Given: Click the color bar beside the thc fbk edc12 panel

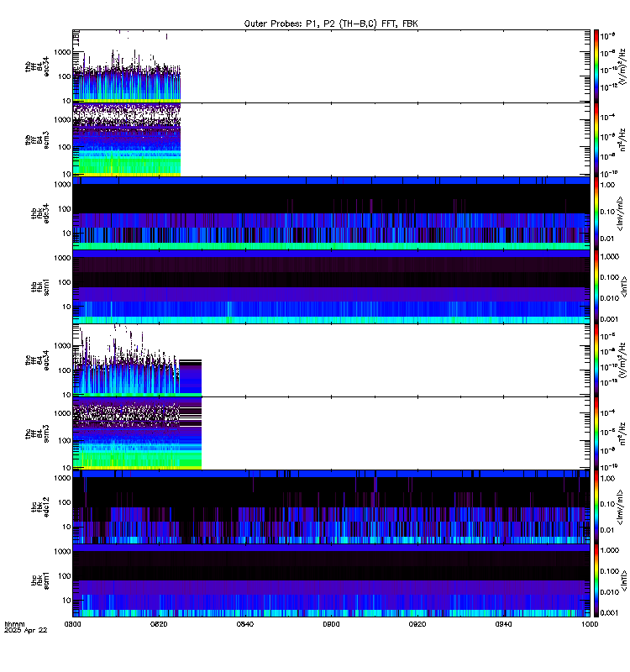Looking at the screenshot, I should (596, 507).
